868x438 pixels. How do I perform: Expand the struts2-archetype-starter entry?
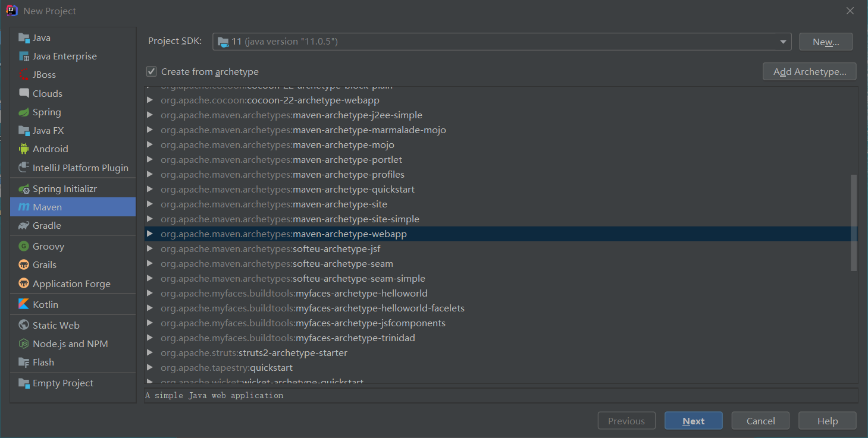click(x=150, y=352)
